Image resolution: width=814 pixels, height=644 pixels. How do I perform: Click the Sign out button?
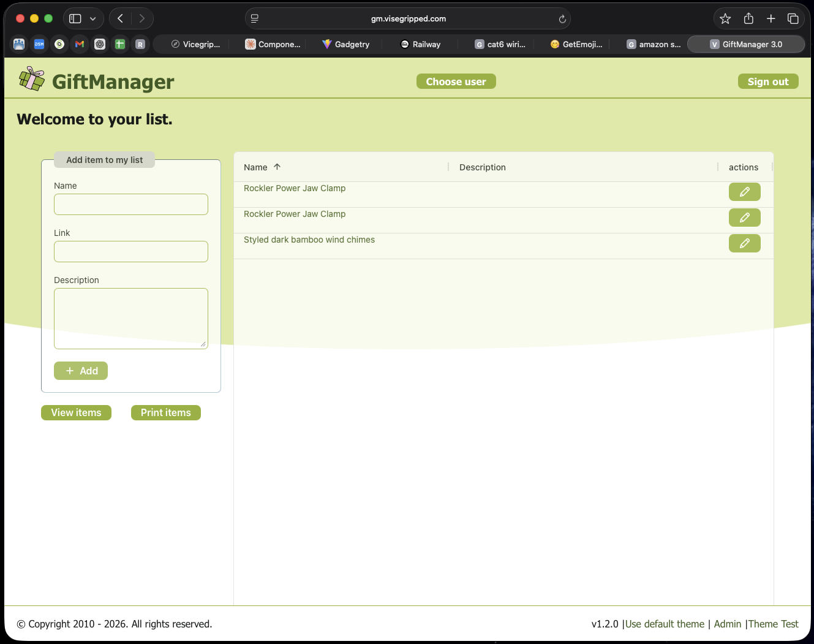click(768, 81)
